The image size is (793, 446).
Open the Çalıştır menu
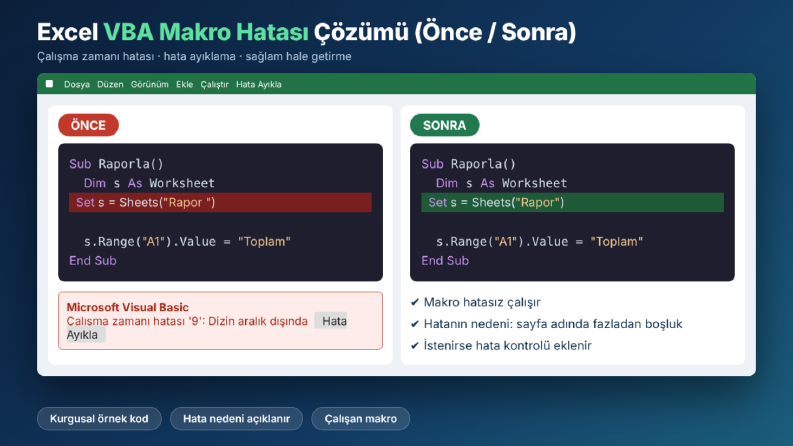coord(214,84)
